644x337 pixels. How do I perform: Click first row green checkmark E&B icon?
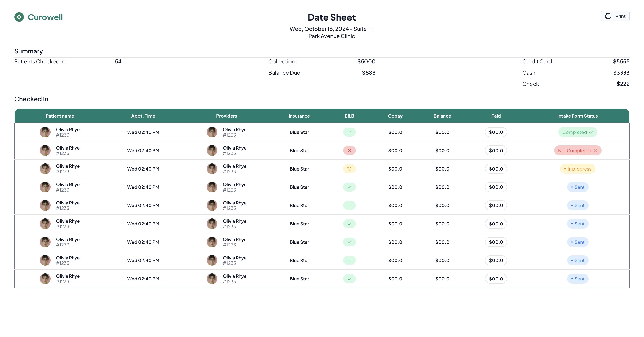click(x=349, y=132)
